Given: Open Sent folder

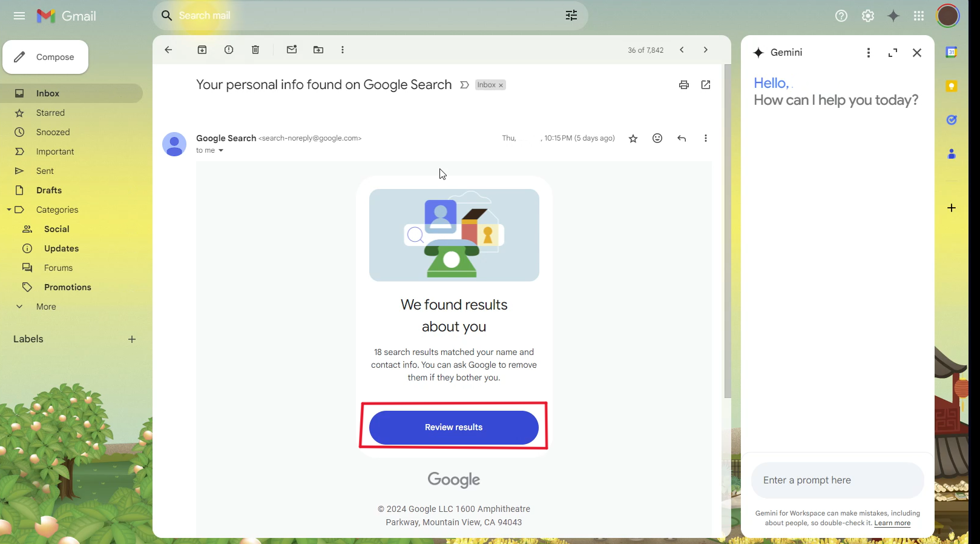Looking at the screenshot, I should [71, 171].
